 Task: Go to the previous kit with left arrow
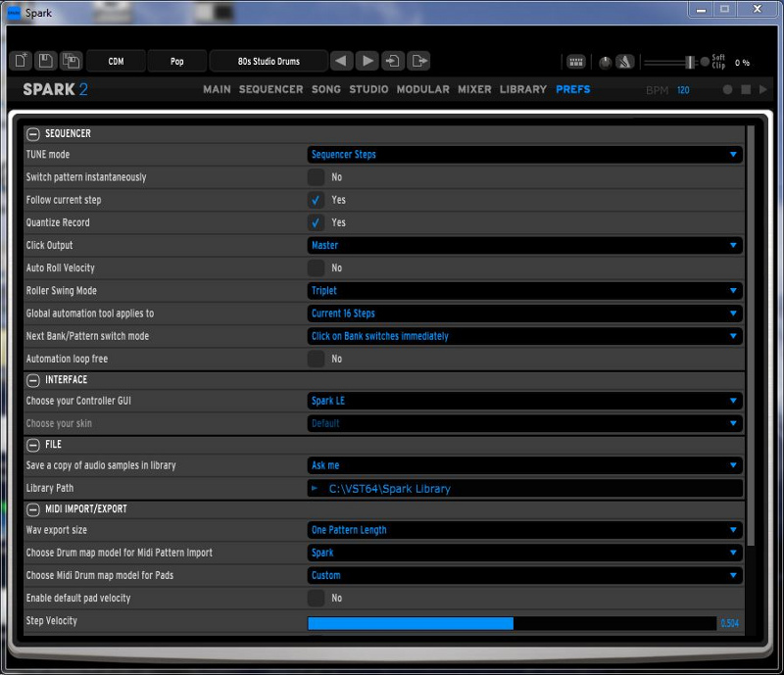pyautogui.click(x=341, y=61)
